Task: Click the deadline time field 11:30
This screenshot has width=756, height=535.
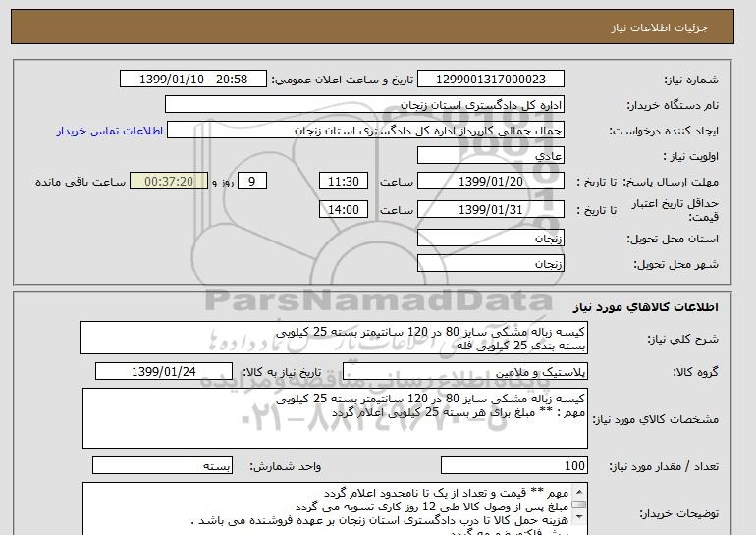Action: click(x=344, y=182)
